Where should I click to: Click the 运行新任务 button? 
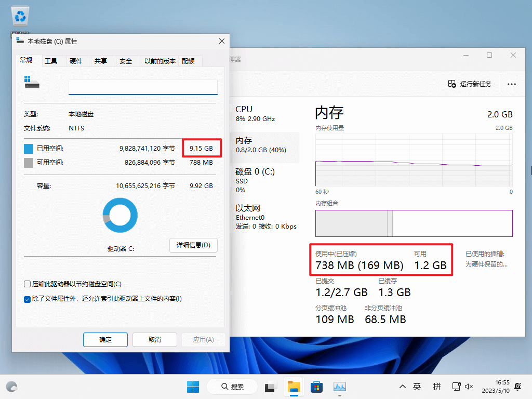[469, 84]
